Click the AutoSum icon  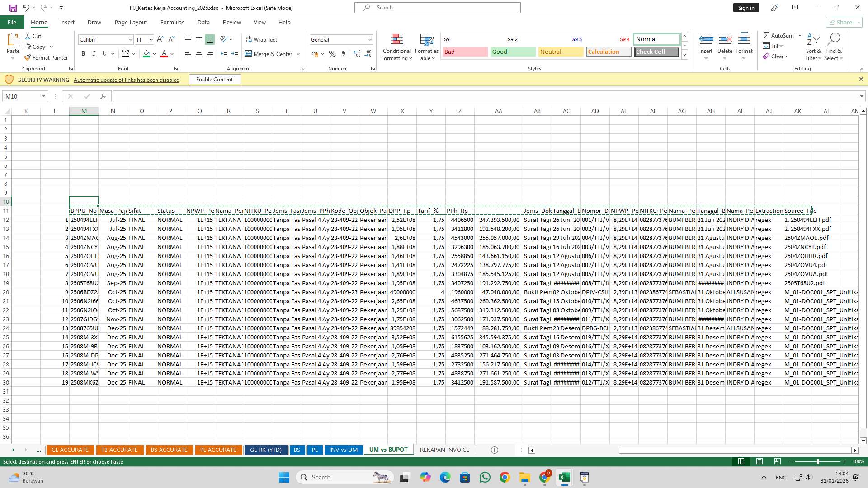pos(767,35)
